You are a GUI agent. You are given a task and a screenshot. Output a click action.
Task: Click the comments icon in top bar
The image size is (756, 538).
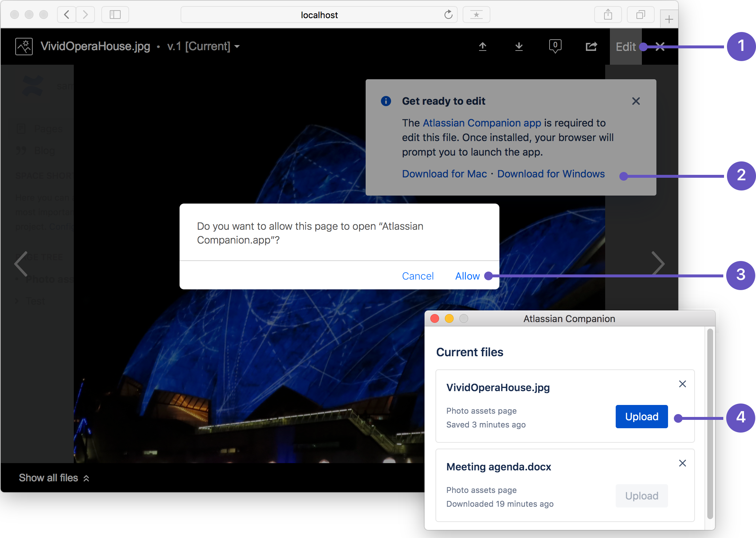point(555,47)
